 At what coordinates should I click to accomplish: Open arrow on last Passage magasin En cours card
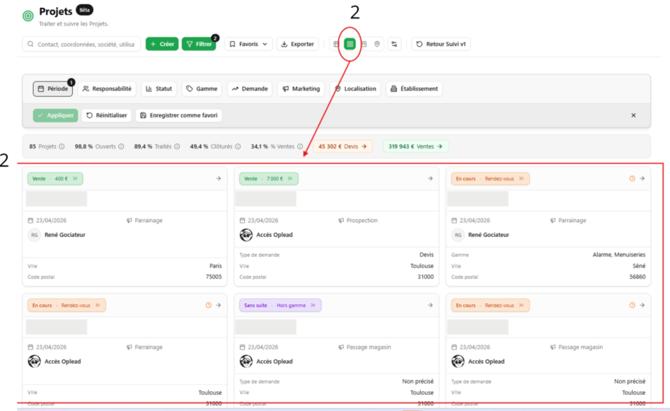(642, 305)
